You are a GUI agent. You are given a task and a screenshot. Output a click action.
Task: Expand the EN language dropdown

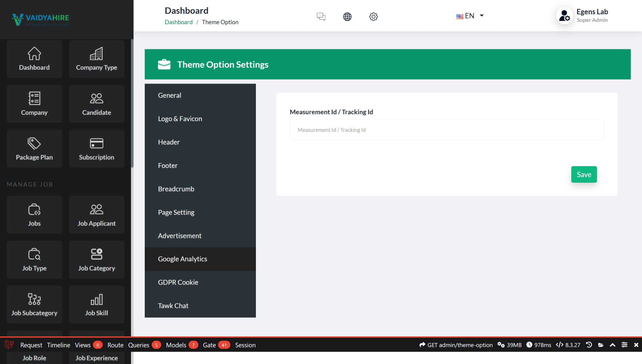click(470, 16)
